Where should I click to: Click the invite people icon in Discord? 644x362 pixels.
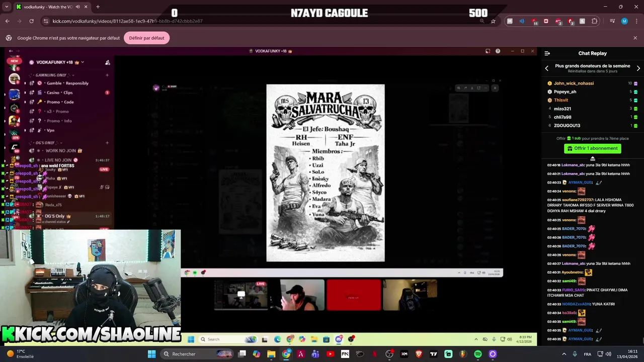[x=107, y=62]
